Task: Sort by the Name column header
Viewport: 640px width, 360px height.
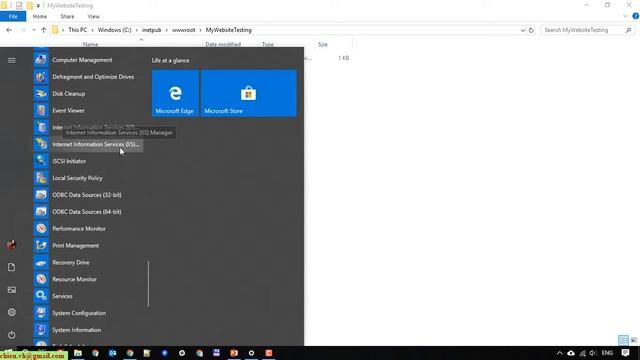Action: point(91,44)
